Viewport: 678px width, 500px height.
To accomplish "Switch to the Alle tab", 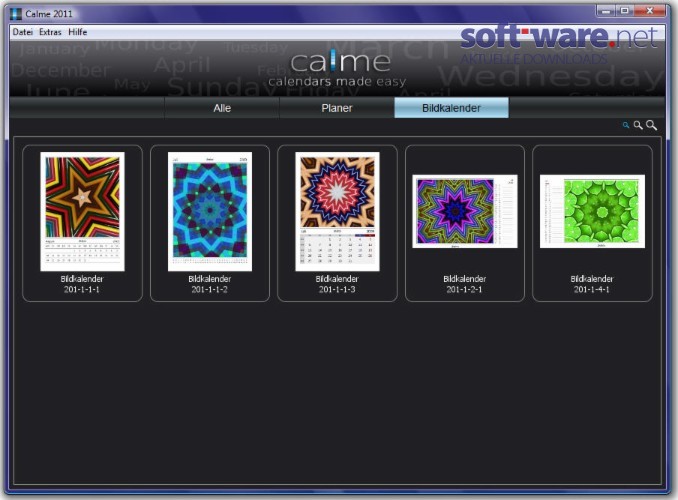I will [x=222, y=108].
